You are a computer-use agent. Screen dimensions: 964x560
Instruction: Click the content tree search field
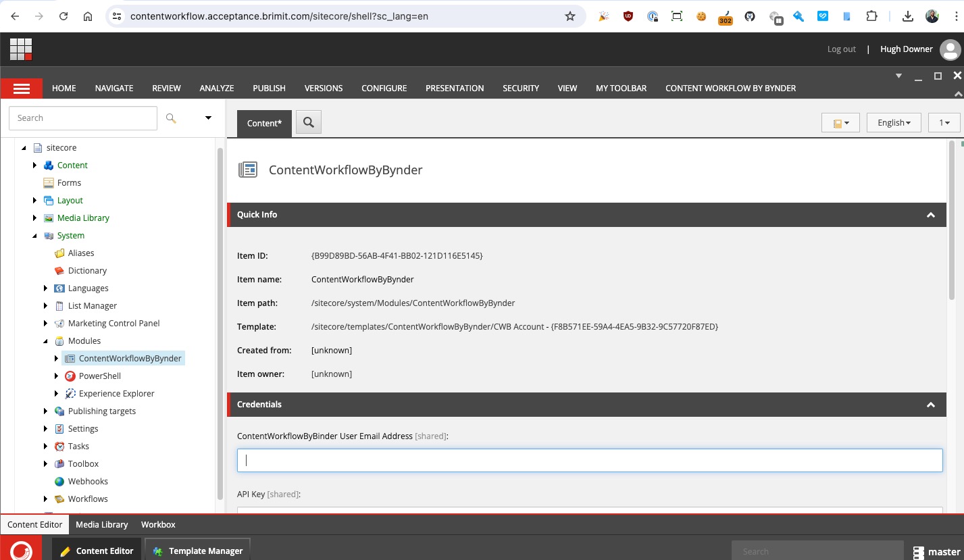(83, 118)
